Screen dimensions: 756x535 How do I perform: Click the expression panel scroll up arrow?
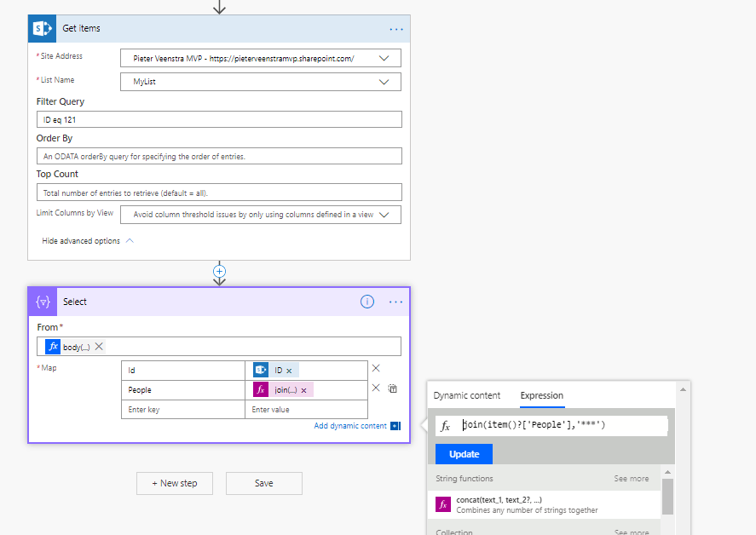point(684,389)
